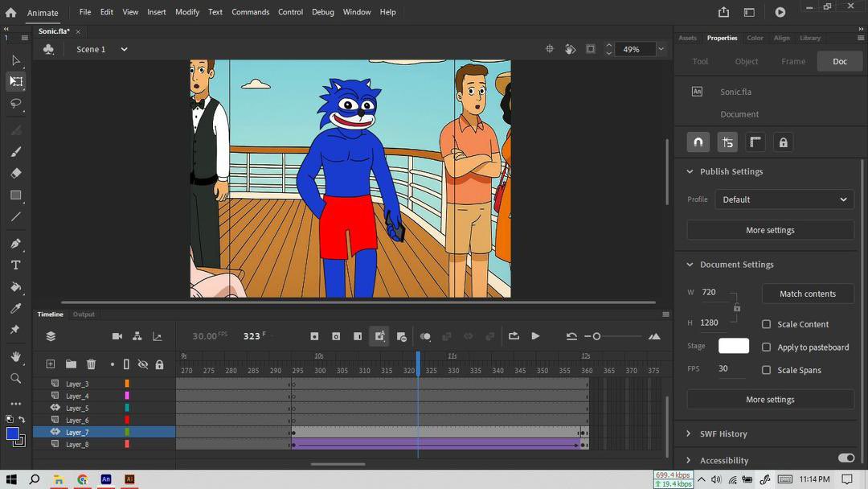Add a new layer in timeline
Screen dimensions: 868x489
[x=51, y=364]
